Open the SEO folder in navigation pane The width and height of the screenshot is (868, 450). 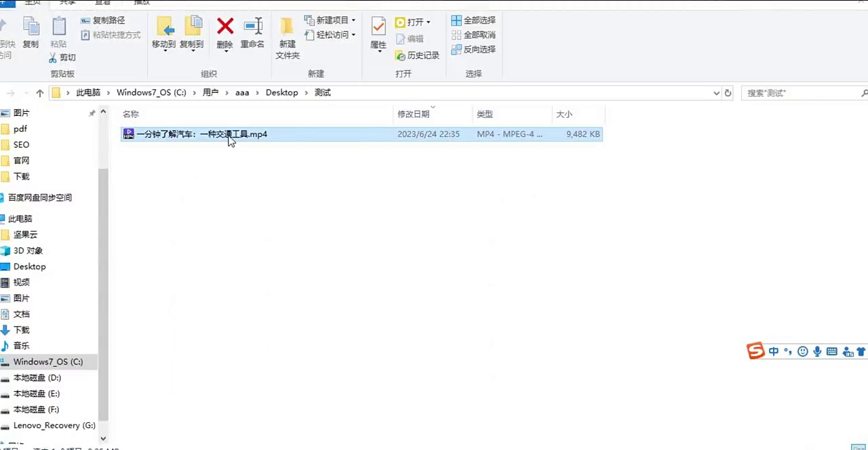[21, 144]
